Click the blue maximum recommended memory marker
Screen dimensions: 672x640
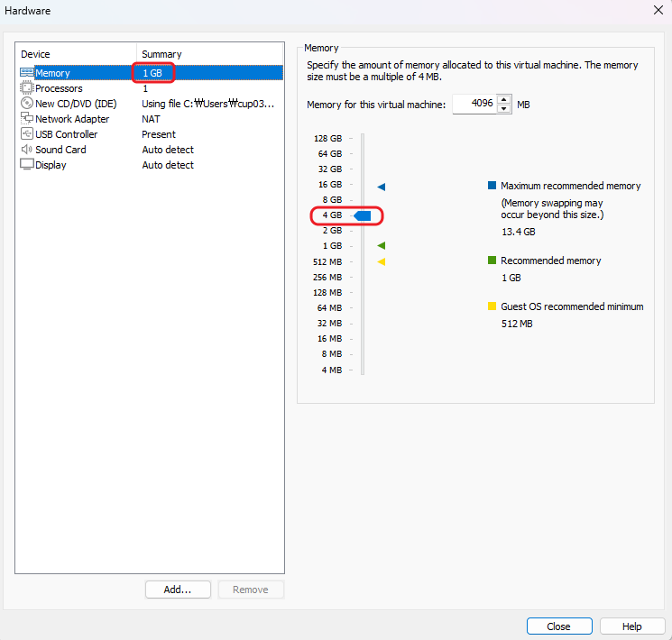[381, 187]
